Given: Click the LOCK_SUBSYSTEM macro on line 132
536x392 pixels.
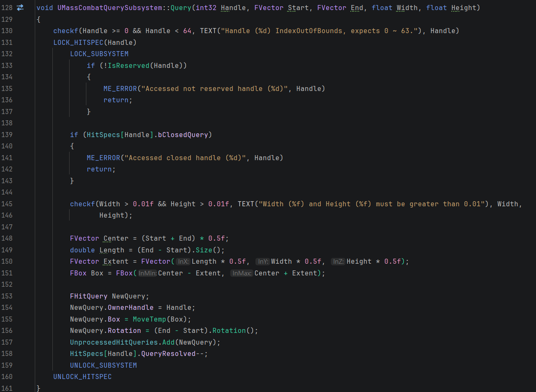Looking at the screenshot, I should click(99, 54).
